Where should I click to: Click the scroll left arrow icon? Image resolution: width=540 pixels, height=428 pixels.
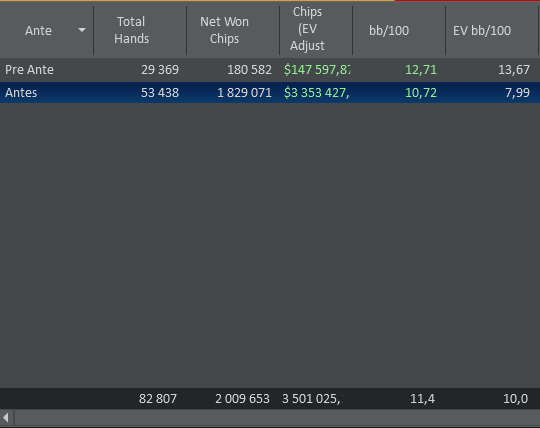click(6, 418)
